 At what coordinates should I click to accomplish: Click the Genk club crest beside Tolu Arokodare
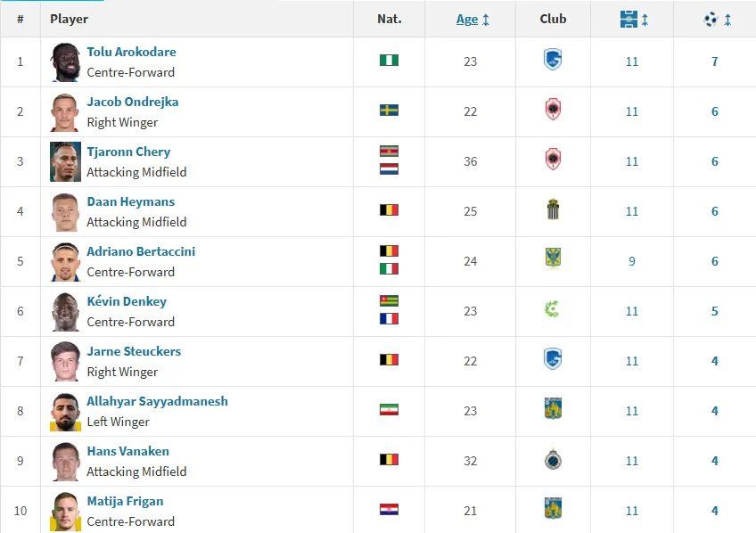pyautogui.click(x=553, y=60)
